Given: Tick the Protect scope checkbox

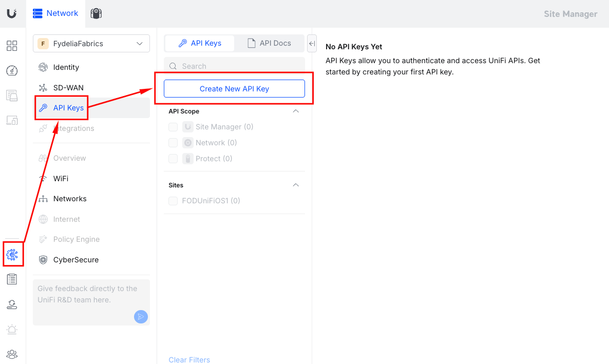Looking at the screenshot, I should point(173,159).
